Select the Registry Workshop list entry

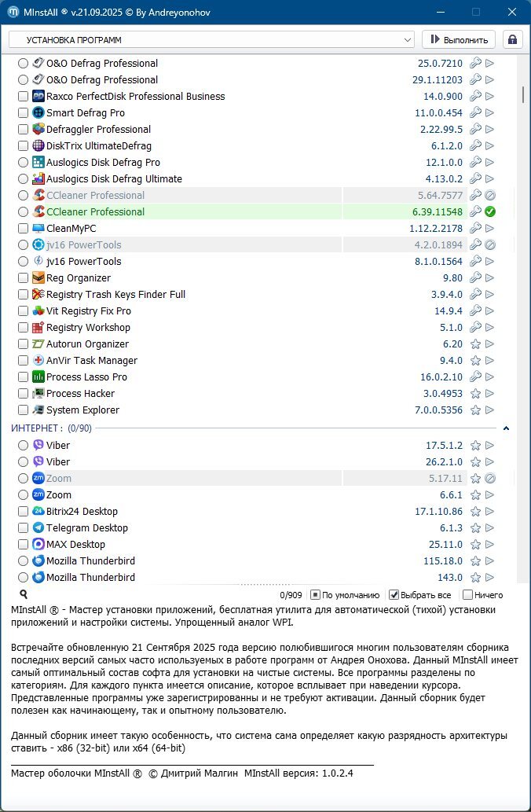88,328
